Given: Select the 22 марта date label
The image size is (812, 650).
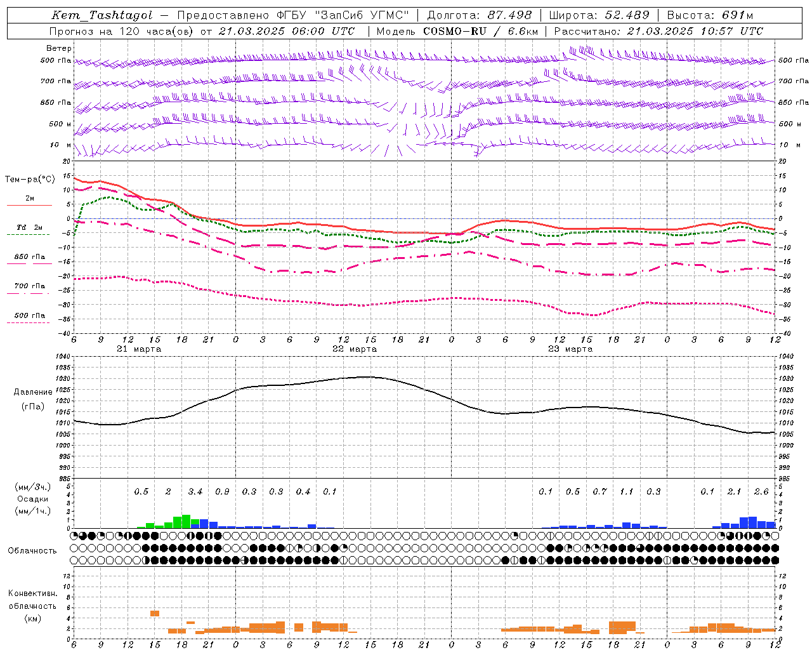Looking at the screenshot, I should (355, 348).
